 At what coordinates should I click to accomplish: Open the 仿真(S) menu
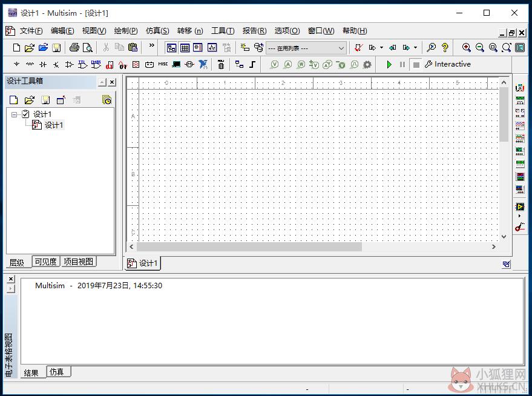point(157,31)
